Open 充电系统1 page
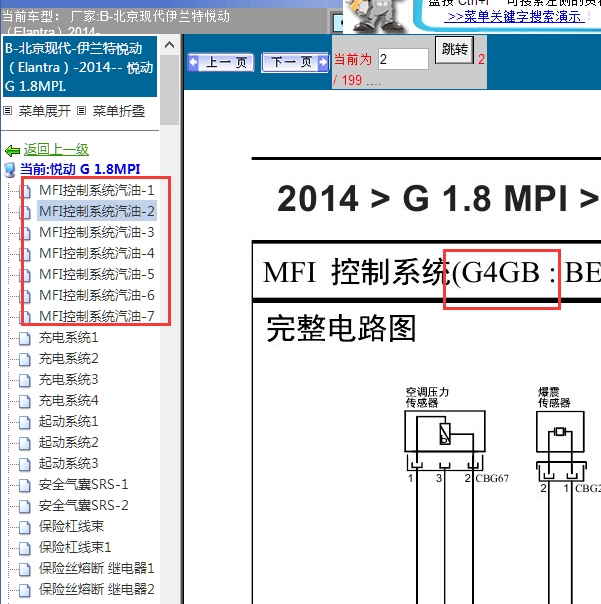The width and height of the screenshot is (601, 604). [69, 337]
